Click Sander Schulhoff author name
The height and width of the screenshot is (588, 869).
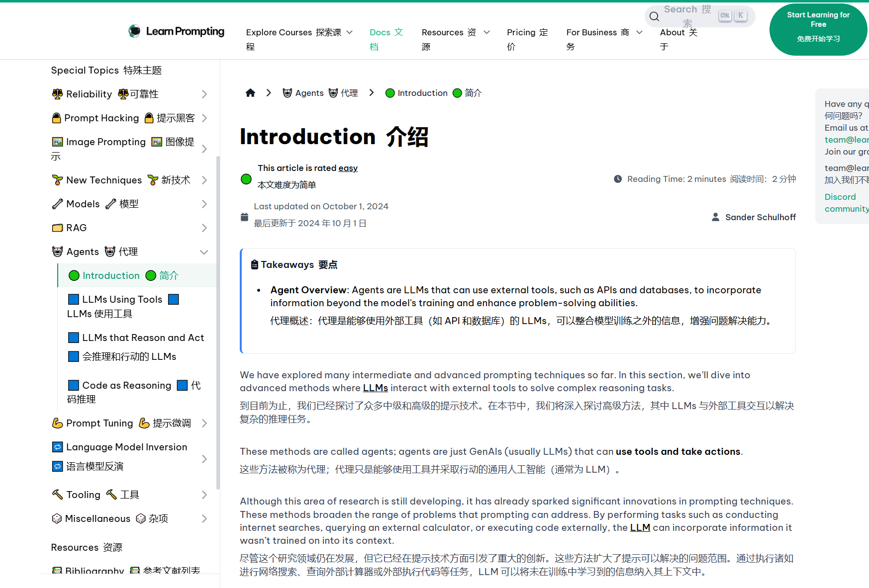click(x=761, y=217)
